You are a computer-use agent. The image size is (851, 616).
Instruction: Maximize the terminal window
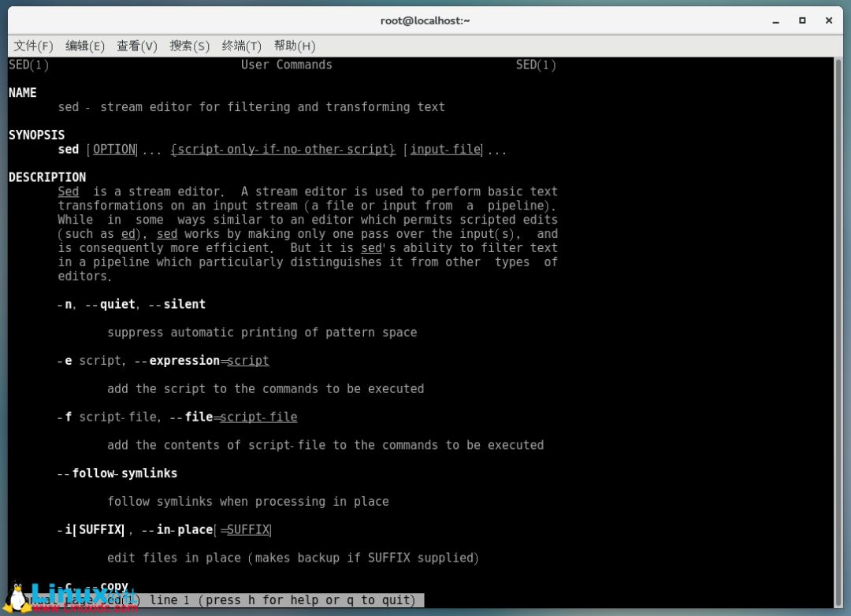(x=802, y=20)
